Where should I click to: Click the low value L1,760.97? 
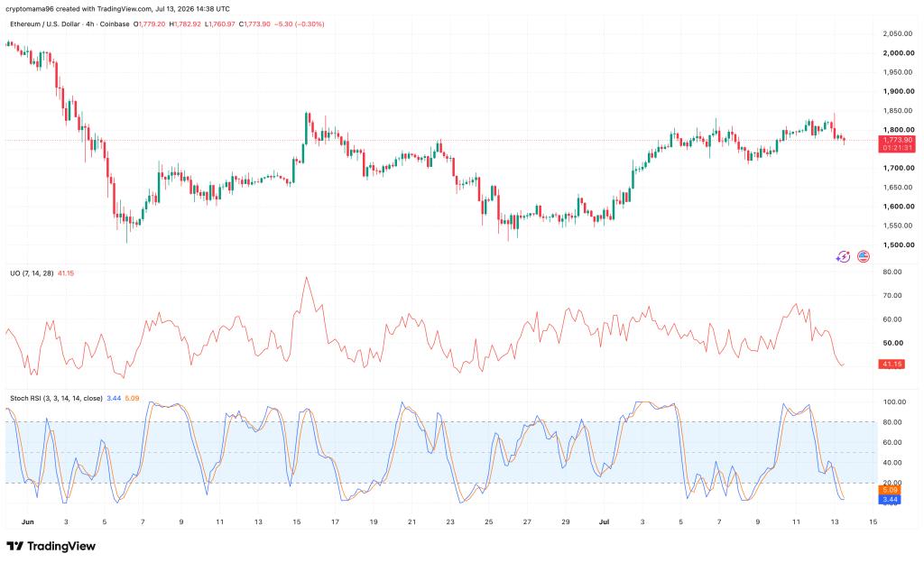pos(220,24)
